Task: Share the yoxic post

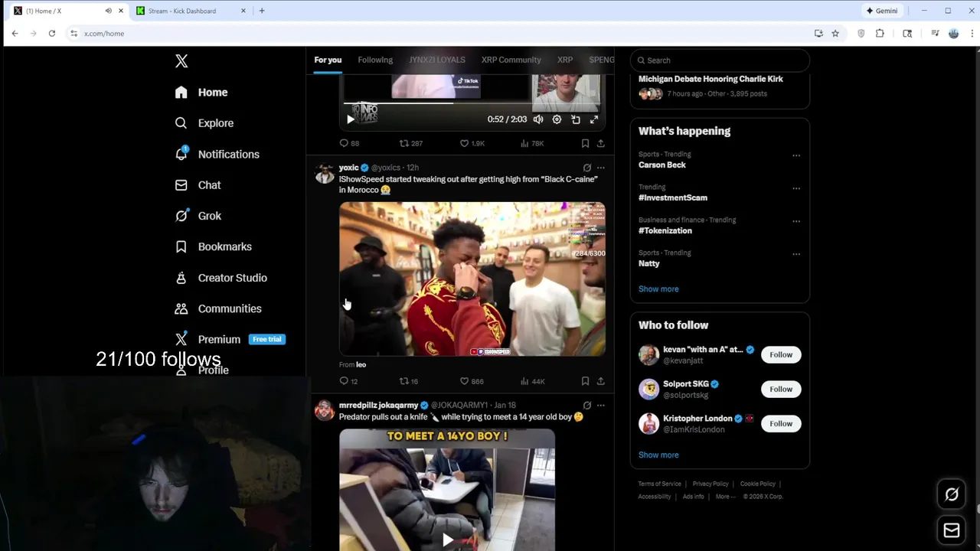Action: (x=601, y=381)
